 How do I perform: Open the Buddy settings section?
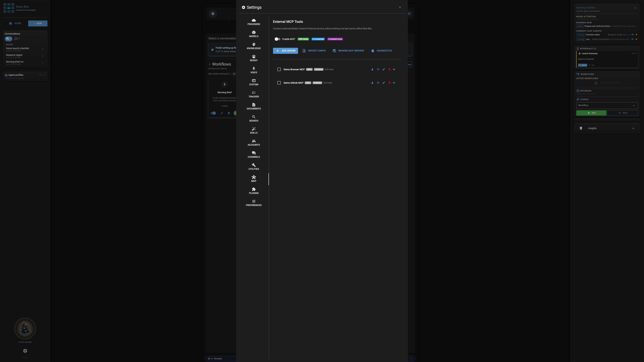pyautogui.click(x=254, y=58)
